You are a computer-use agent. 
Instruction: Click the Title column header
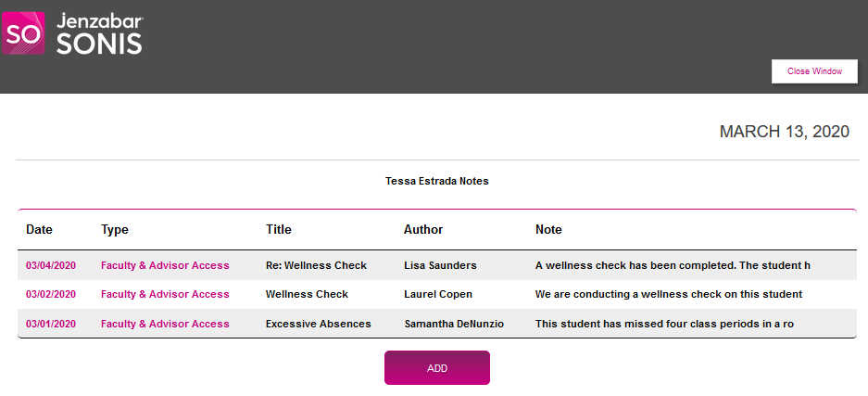279,230
